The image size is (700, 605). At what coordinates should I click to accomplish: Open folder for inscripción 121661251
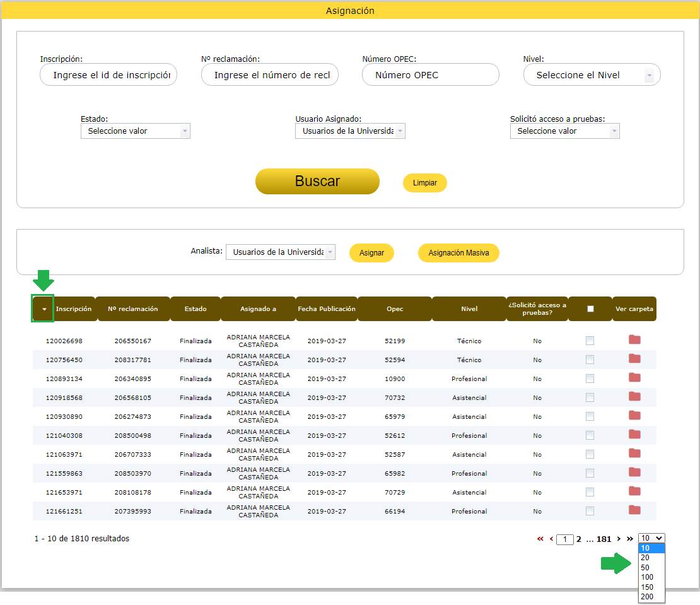634,510
